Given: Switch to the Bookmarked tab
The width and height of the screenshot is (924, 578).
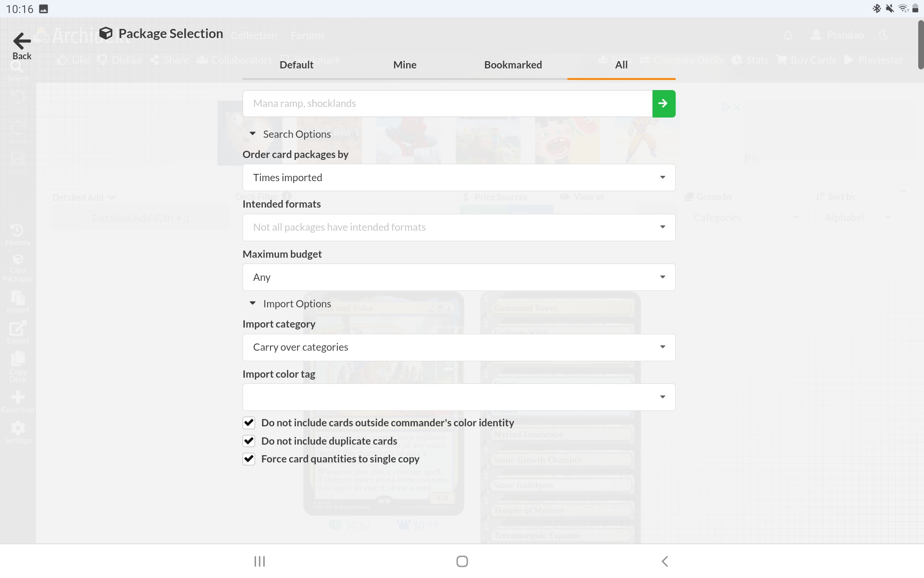Looking at the screenshot, I should tap(513, 65).
